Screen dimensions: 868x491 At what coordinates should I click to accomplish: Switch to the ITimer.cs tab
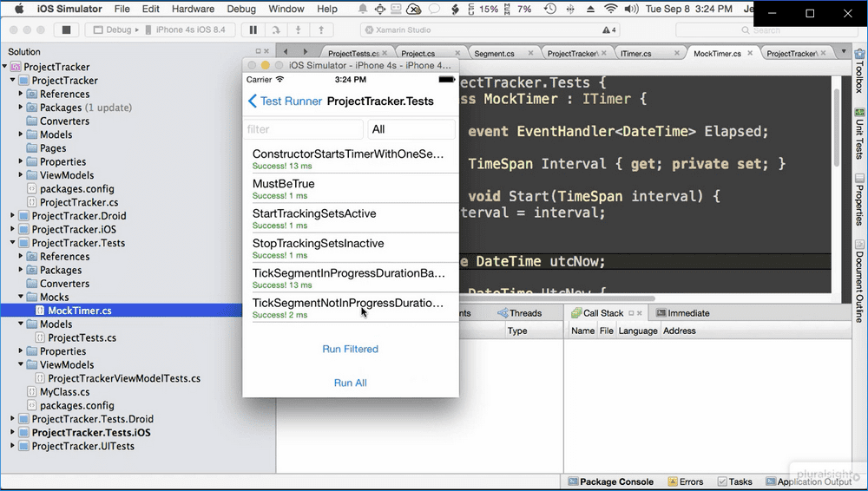(636, 53)
